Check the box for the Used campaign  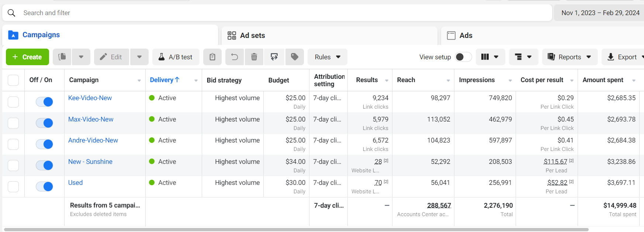[13, 186]
